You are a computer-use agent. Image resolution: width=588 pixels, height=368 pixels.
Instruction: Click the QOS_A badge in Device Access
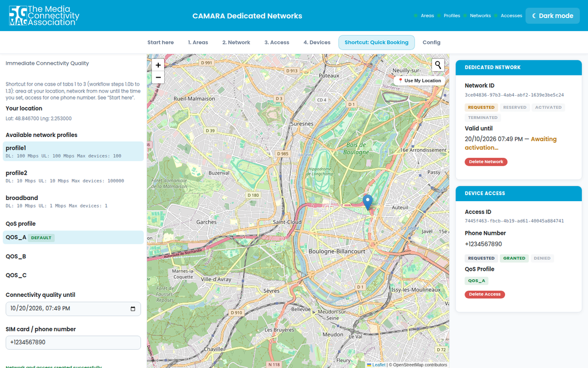[x=477, y=281]
